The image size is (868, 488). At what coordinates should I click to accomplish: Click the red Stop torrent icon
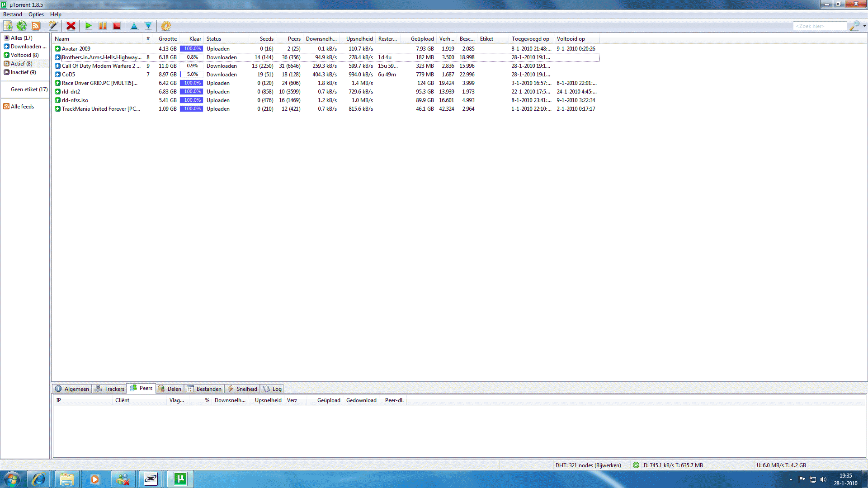tap(117, 26)
